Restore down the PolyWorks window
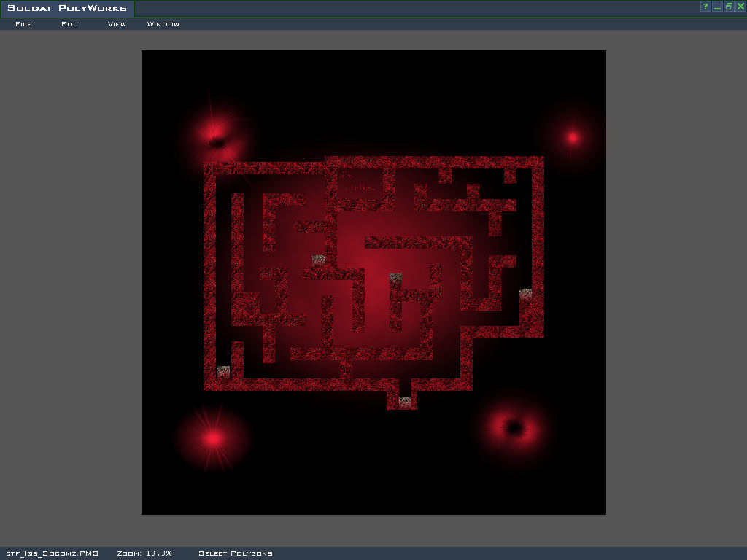Image resolution: width=747 pixels, height=560 pixels. 729,7
